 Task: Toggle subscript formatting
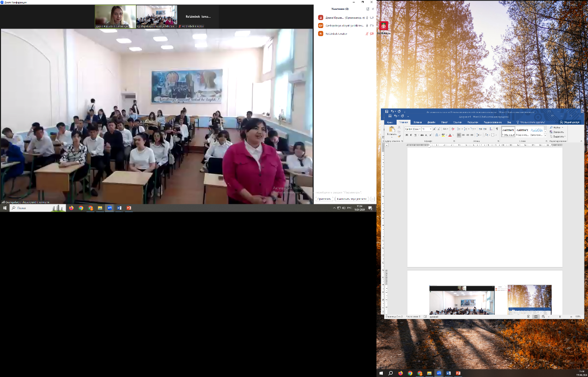[x=426, y=135]
